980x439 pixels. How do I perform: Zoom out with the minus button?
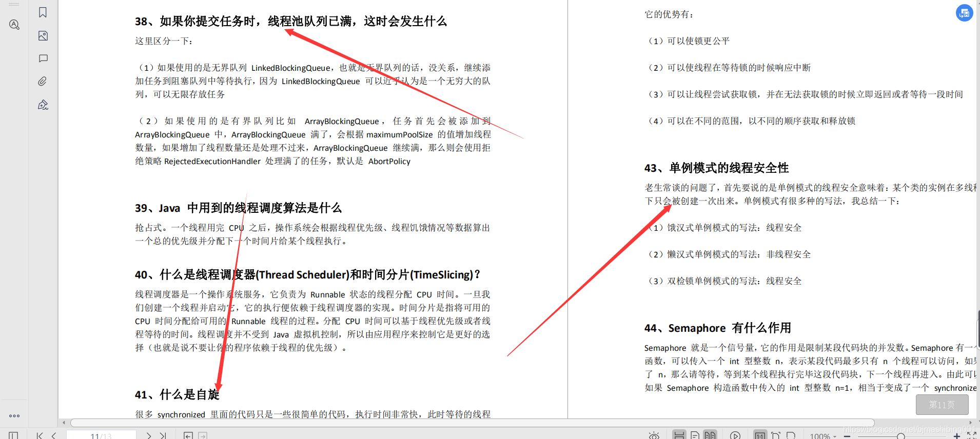[x=847, y=436]
